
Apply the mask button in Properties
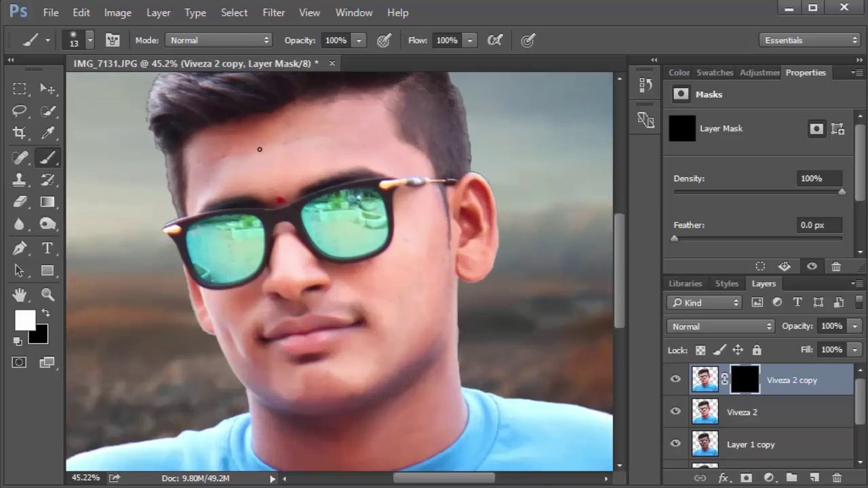pos(785,266)
